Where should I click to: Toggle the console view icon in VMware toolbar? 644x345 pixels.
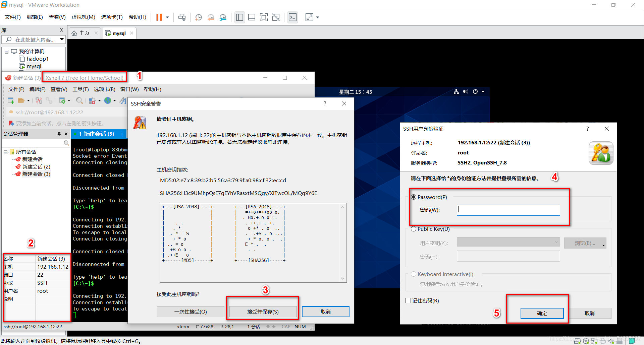(x=292, y=17)
